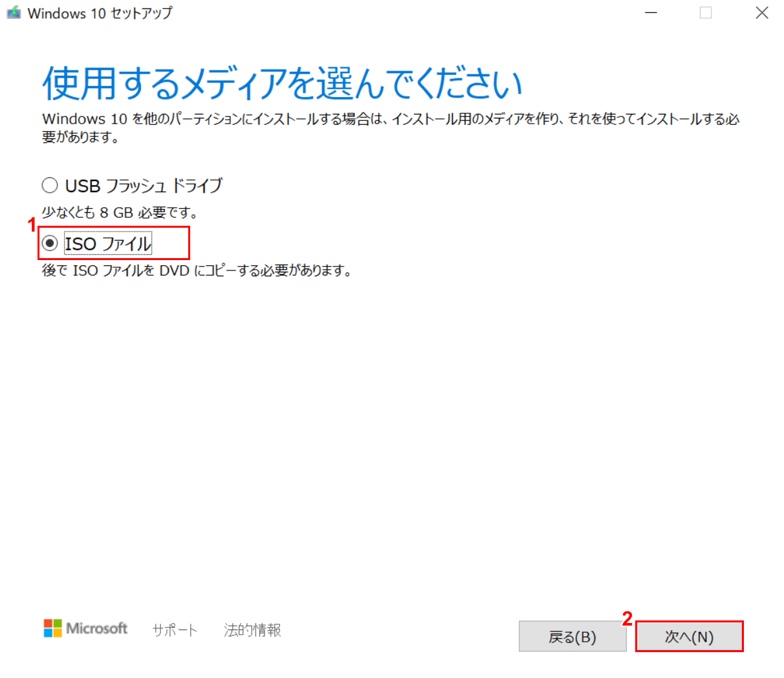Minimize the Windows 10 セットアップ window
This screenshot has height=678, width=784.
651,13
